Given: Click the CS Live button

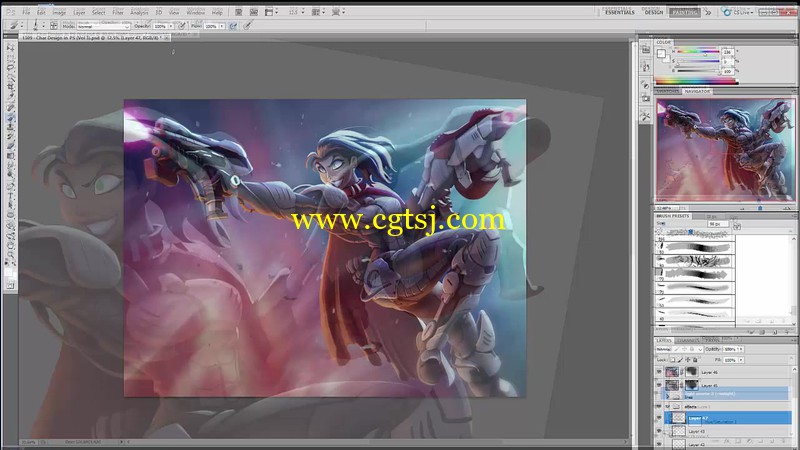Looking at the screenshot, I should tap(738, 12).
